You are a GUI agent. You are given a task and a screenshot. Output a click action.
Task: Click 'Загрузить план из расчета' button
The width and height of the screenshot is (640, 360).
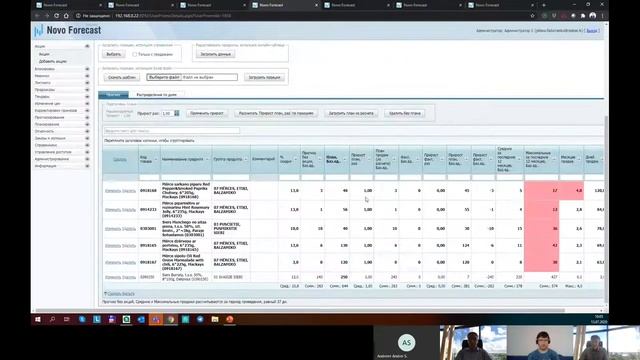coord(351,113)
